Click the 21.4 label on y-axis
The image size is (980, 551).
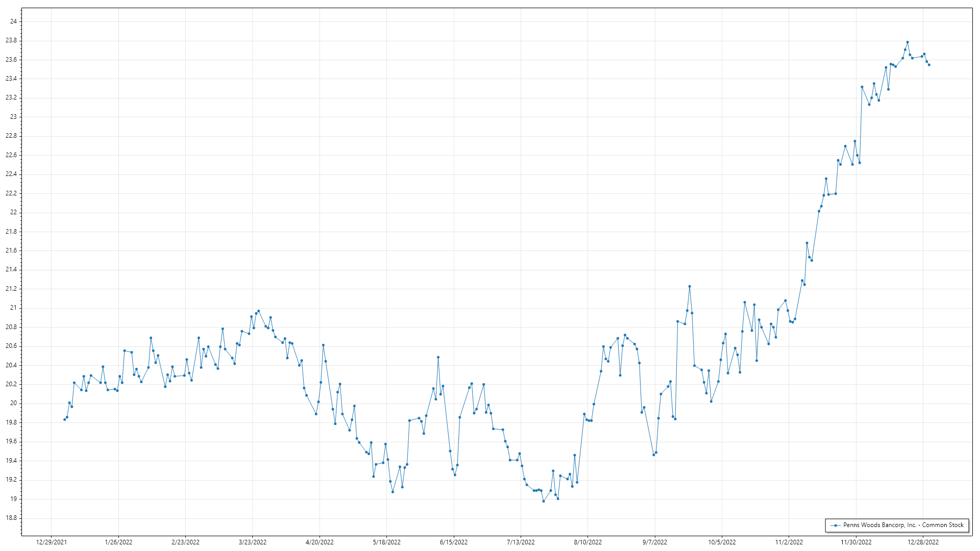[11, 269]
